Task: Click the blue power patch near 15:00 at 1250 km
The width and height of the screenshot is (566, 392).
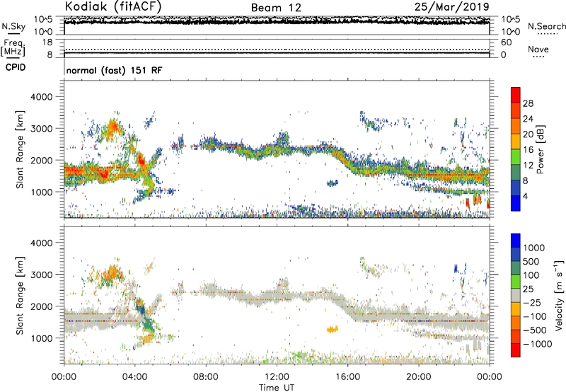Action: tap(332, 183)
